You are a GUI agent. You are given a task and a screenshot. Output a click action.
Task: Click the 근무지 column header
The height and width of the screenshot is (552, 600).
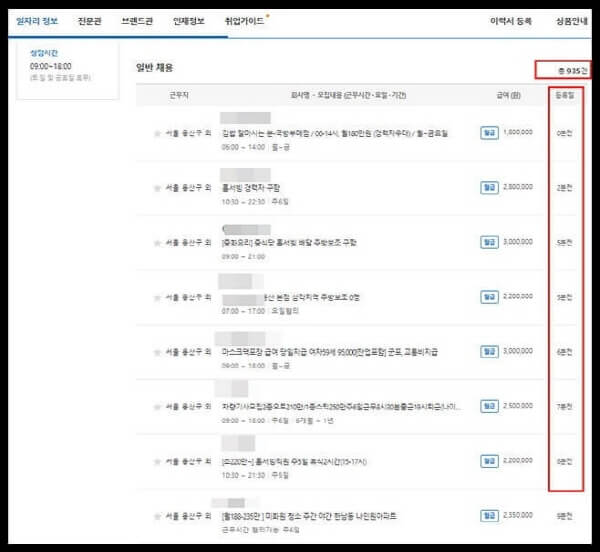pyautogui.click(x=179, y=95)
